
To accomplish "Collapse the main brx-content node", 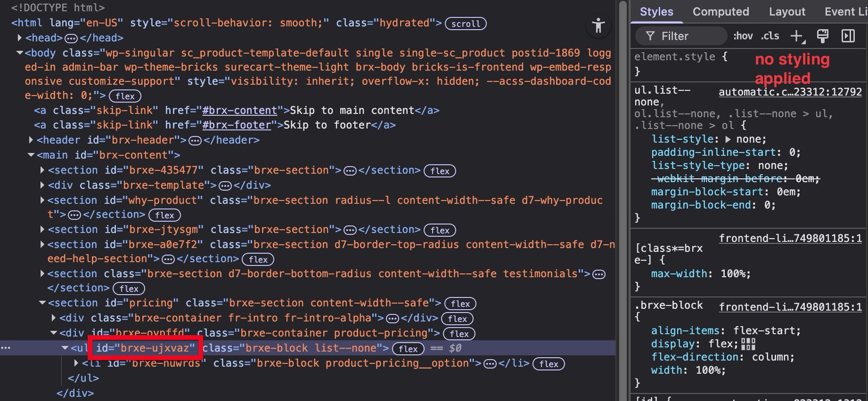I will pos(31,155).
